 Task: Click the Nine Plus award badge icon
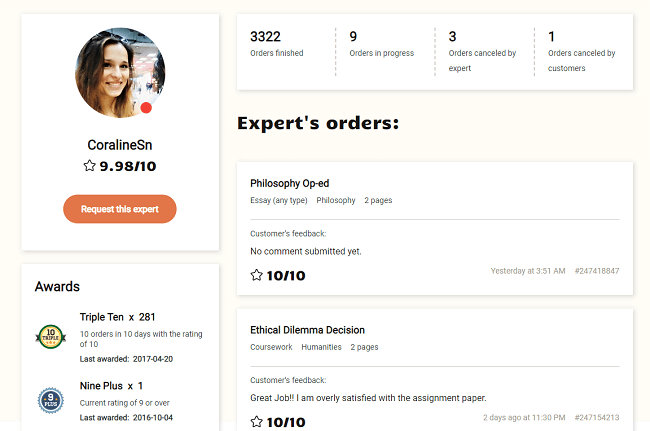click(50, 399)
